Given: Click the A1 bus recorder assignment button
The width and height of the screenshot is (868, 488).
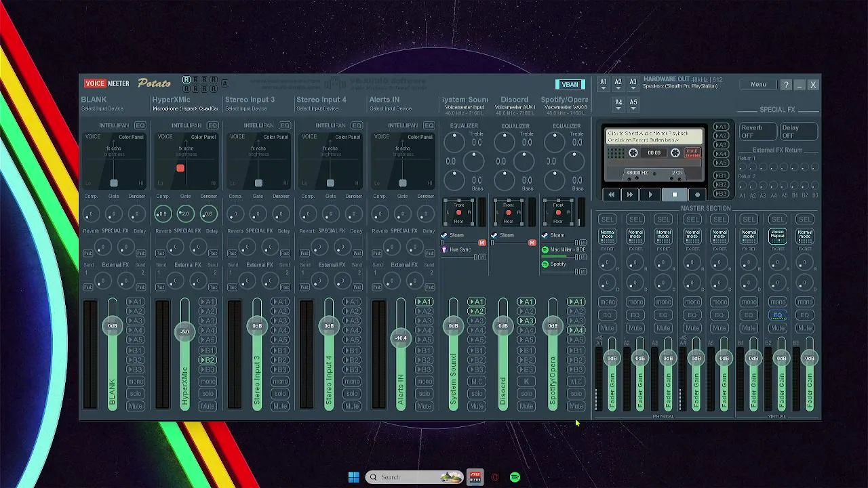Looking at the screenshot, I should [721, 127].
